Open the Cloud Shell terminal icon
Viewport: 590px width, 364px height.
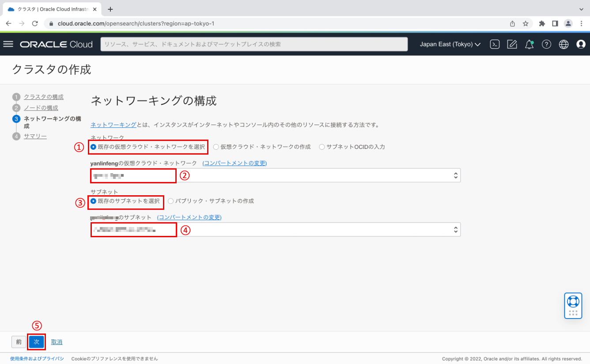click(495, 44)
